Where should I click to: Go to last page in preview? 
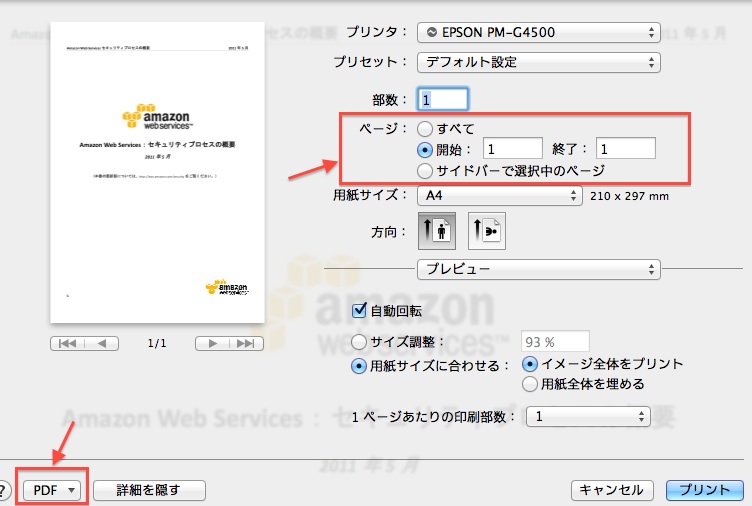(x=246, y=343)
